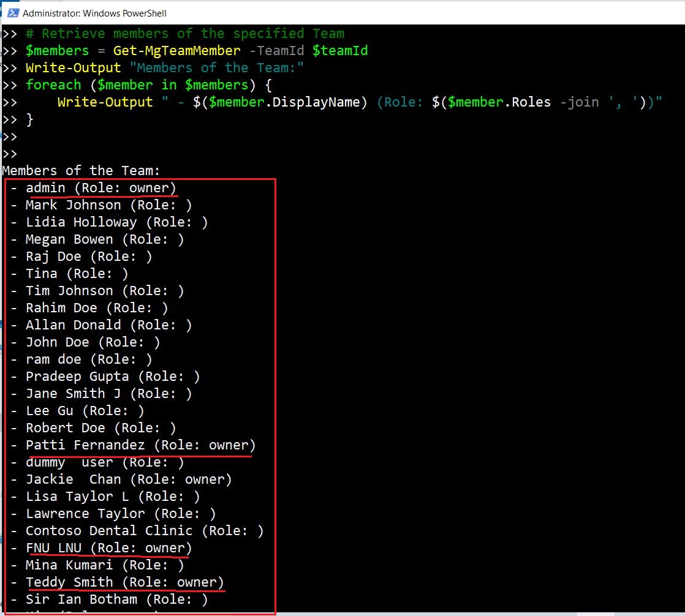
Task: Click Patti Fernandez owner entry
Action: click(140, 445)
